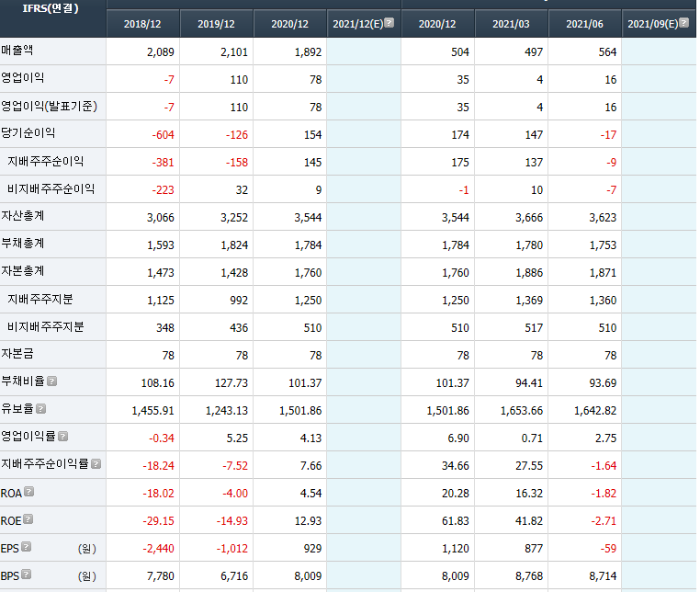Click the 비지배주주순이익 row label
This screenshot has height=592, width=700.
pyautogui.click(x=51, y=189)
